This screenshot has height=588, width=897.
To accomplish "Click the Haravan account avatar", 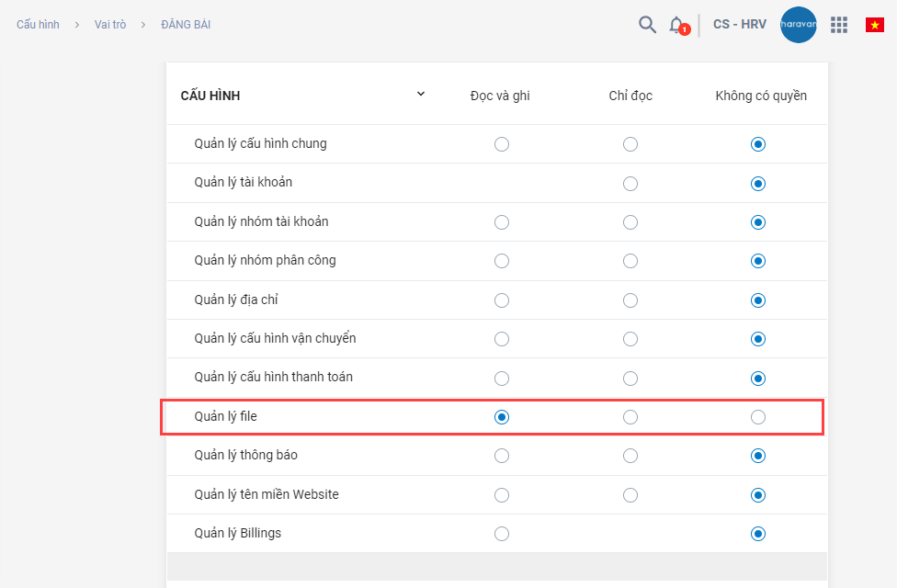I will [798, 25].
